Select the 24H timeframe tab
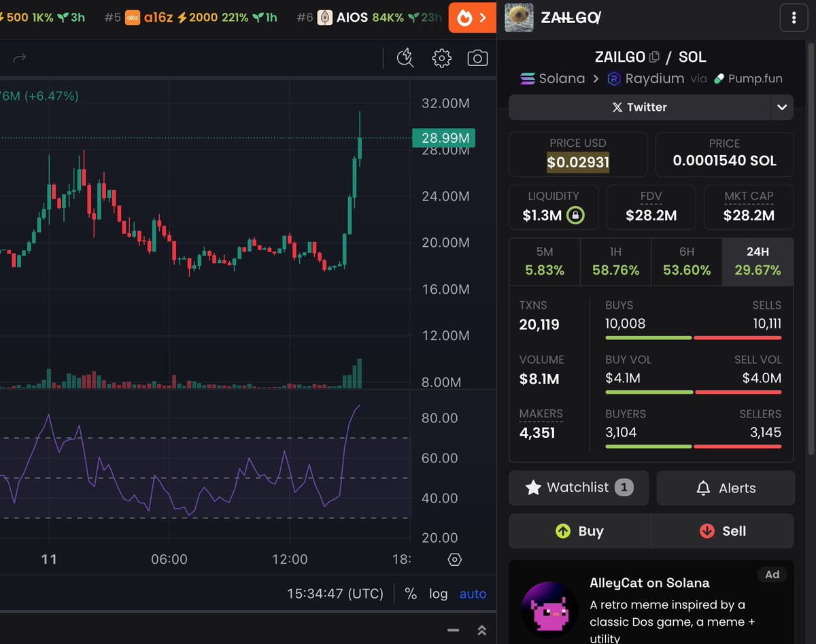Image resolution: width=816 pixels, height=644 pixels. click(758, 261)
